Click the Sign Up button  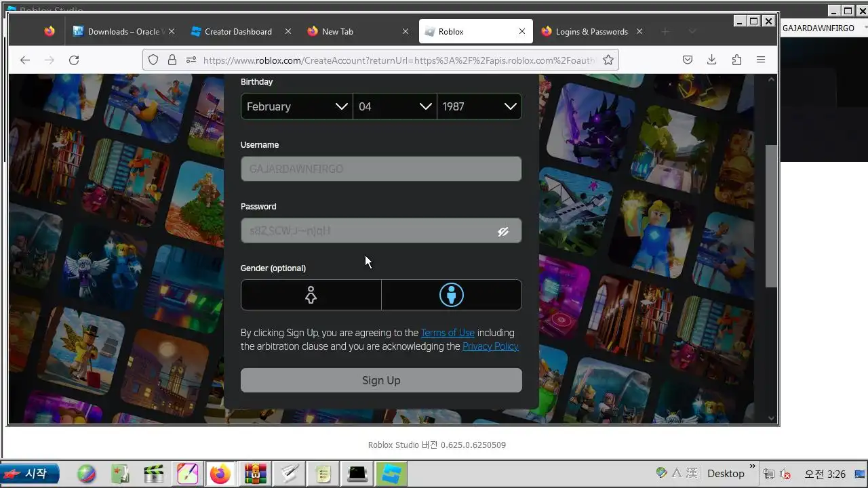[x=381, y=380]
